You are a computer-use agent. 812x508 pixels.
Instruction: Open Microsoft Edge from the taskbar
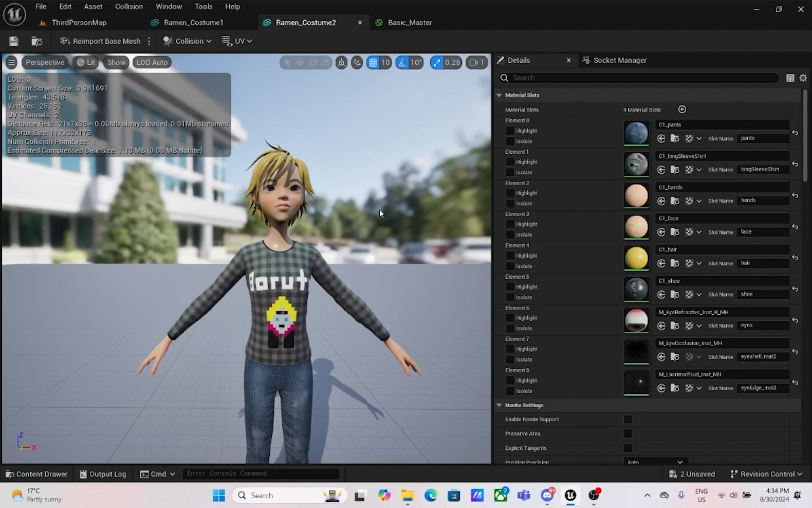click(x=430, y=495)
